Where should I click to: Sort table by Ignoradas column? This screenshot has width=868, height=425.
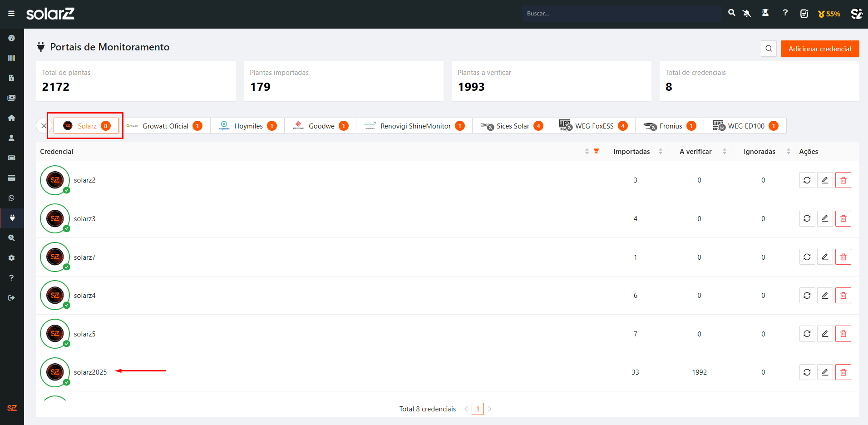click(x=788, y=152)
